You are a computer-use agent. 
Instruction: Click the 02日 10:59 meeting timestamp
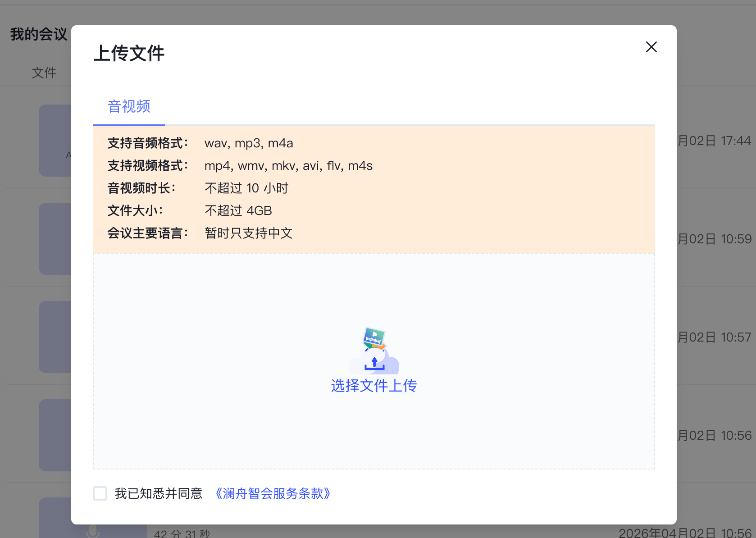(714, 239)
